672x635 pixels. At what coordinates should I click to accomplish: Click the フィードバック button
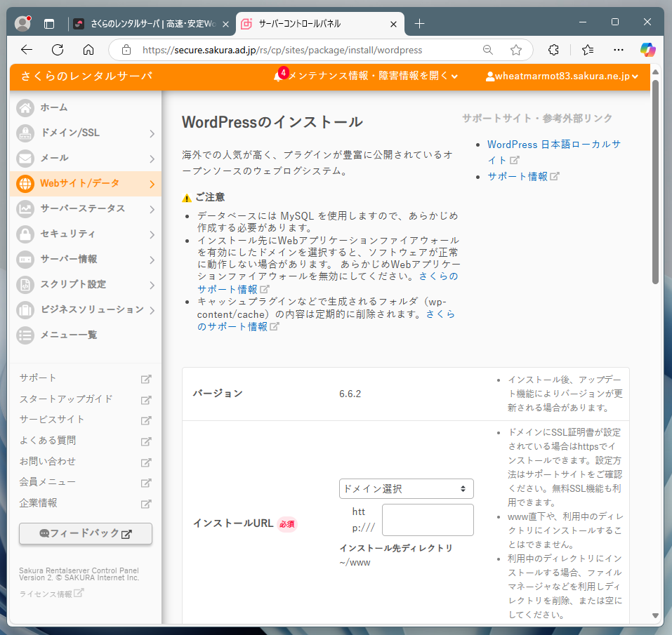pos(86,533)
